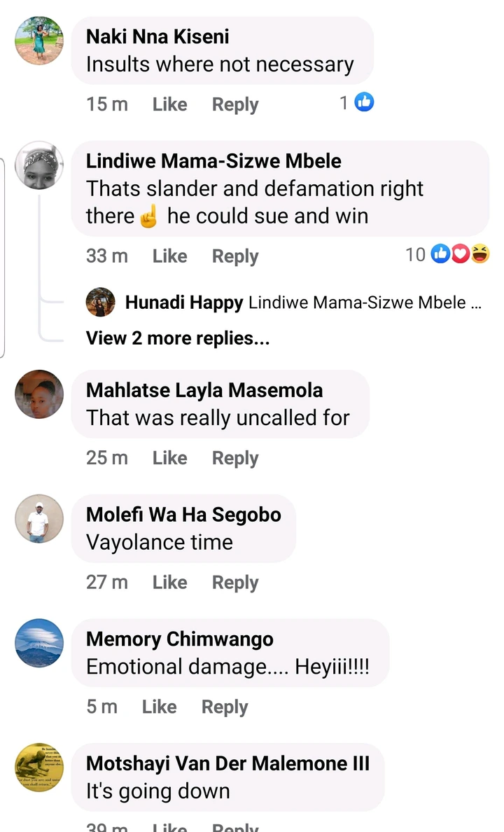Image resolution: width=504 pixels, height=832 pixels.
Task: Open Naki Nna Kiseni's profile picture
Action: pyautogui.click(x=39, y=41)
